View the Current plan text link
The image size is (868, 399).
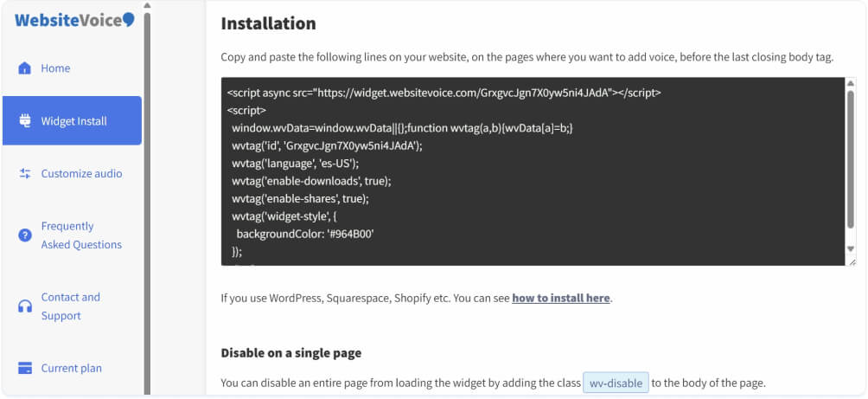coord(71,369)
